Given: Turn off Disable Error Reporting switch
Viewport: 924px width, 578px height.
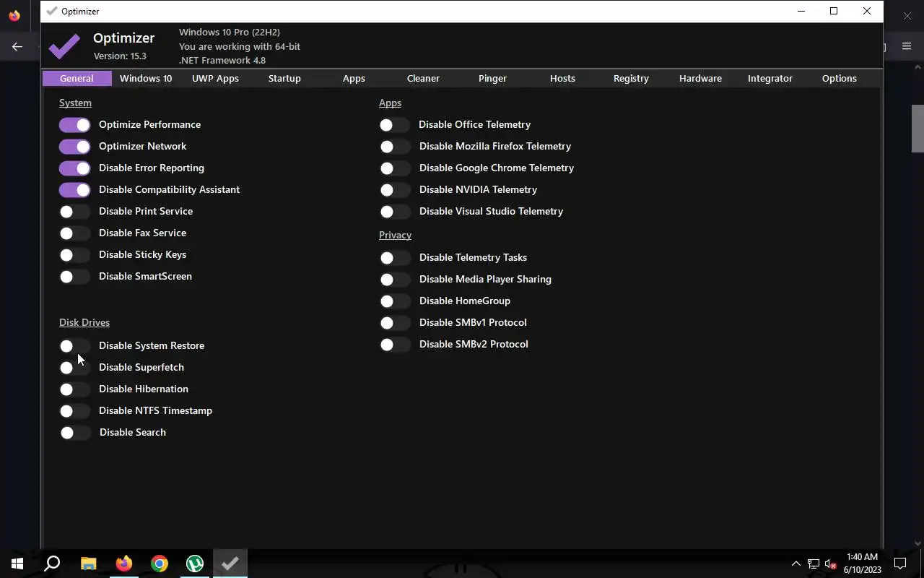Looking at the screenshot, I should tap(75, 168).
